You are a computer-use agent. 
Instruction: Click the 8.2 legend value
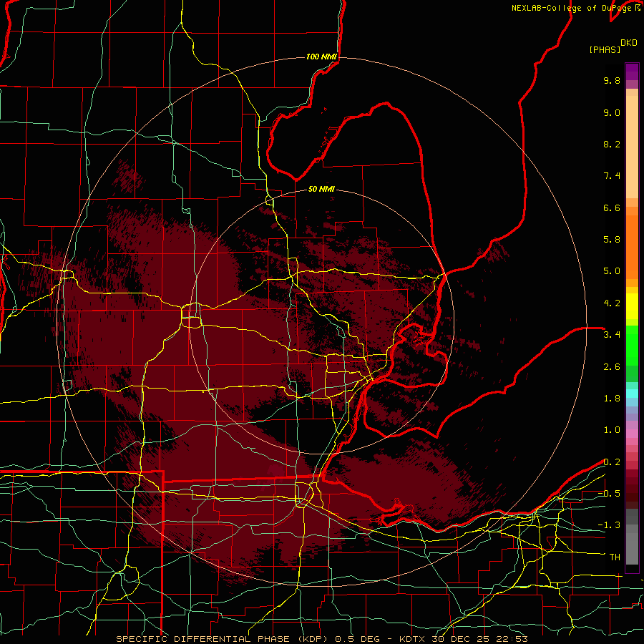pos(612,144)
